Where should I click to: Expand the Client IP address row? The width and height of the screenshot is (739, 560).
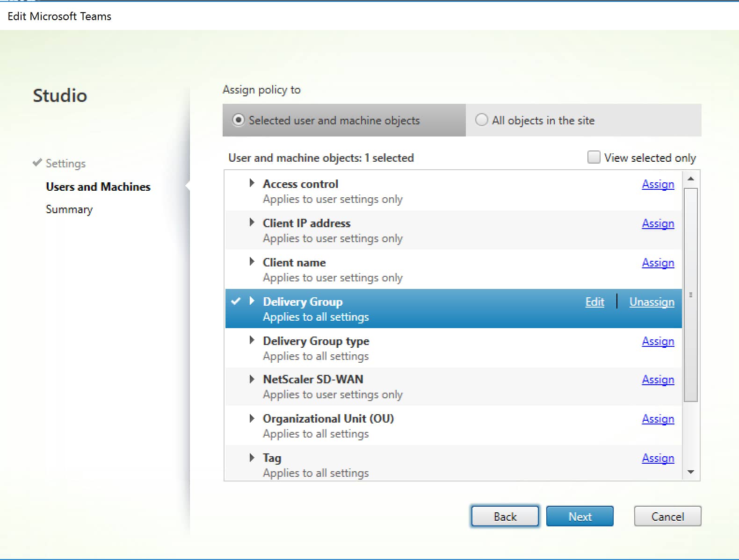(252, 223)
